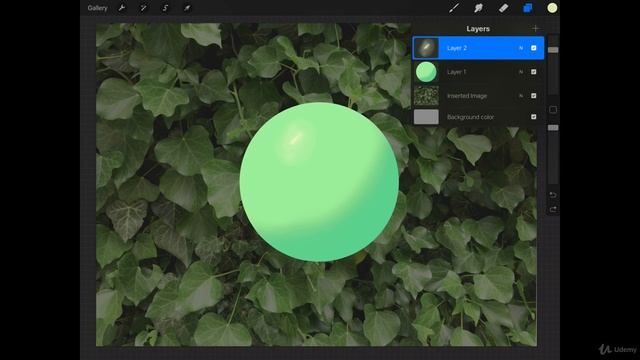Screen dimensions: 640x360
Task: Open the Background color layer
Action: (478, 117)
